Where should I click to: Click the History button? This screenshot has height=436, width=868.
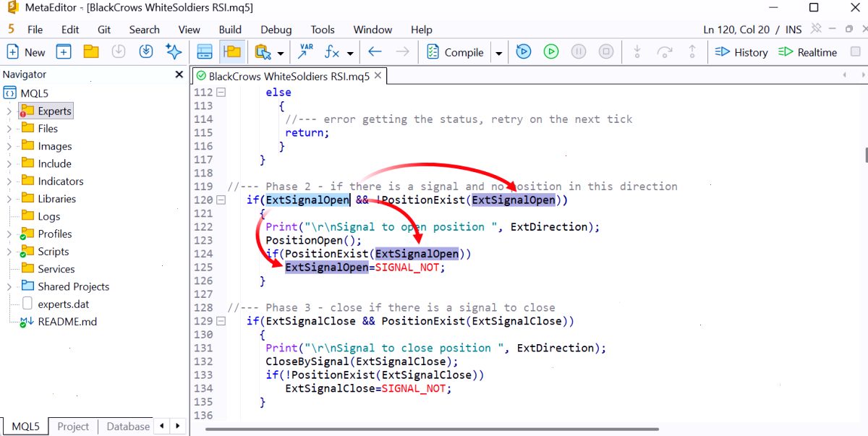741,52
